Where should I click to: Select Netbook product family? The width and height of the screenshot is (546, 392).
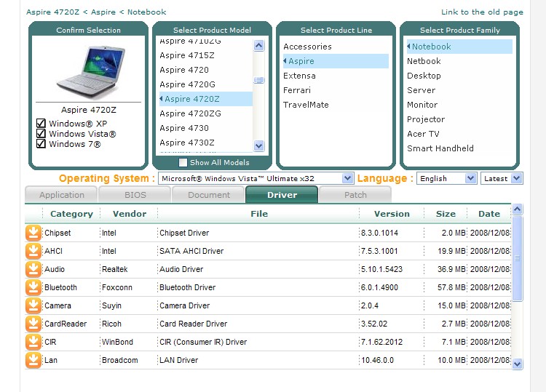coord(424,61)
